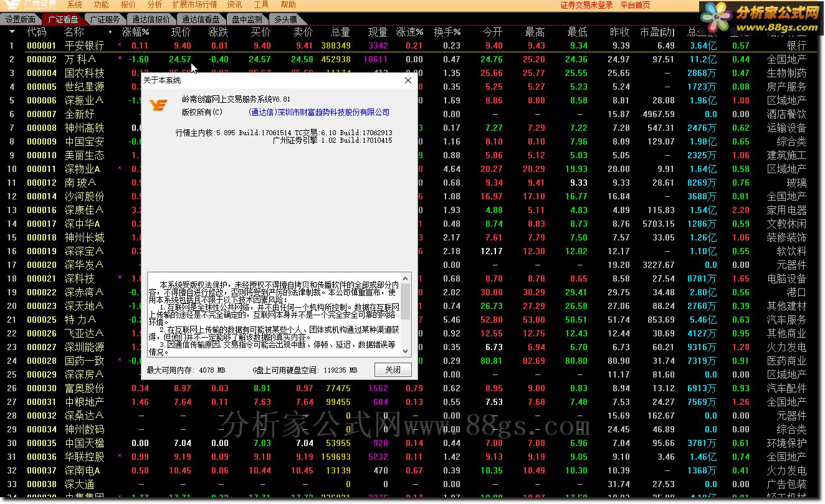Select the 中粮地产 stock name
The height and width of the screenshot is (504, 825).
[x=84, y=402]
